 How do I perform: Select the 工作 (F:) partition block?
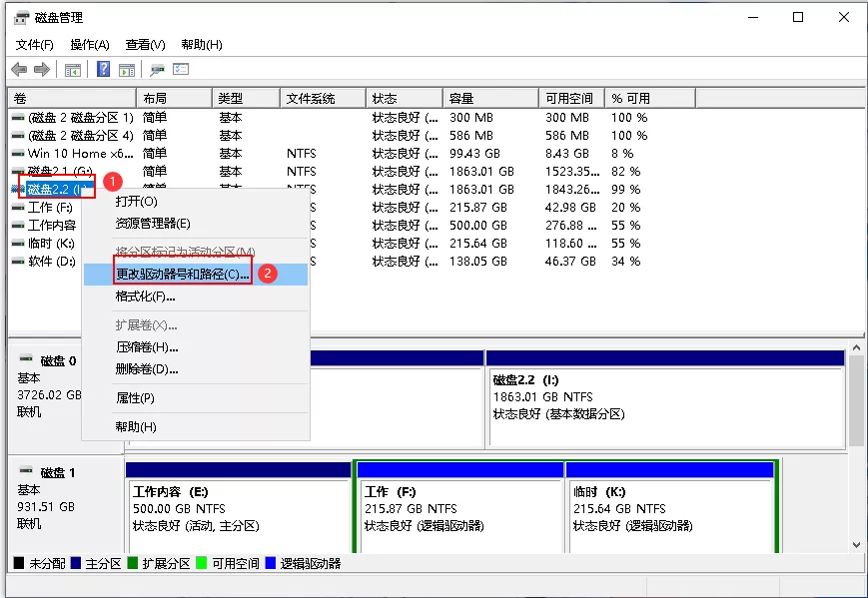pos(458,496)
